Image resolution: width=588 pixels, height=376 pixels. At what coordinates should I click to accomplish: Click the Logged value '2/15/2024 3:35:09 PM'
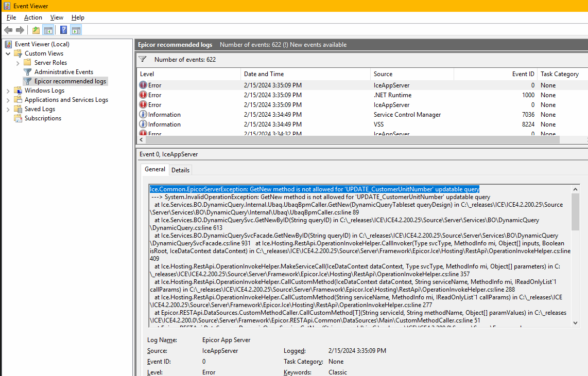pos(357,351)
